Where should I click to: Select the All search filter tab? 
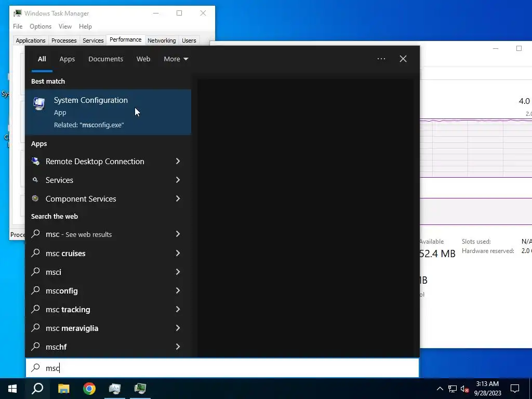coord(42,59)
